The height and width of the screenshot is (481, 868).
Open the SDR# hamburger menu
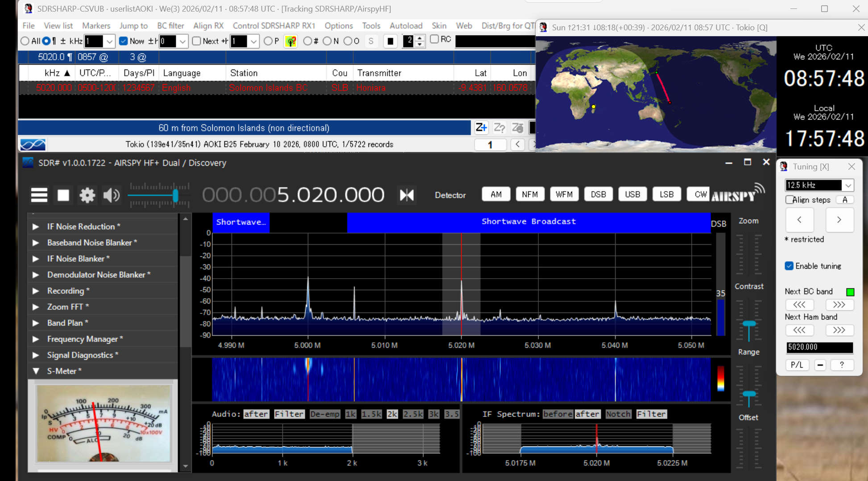(39, 195)
